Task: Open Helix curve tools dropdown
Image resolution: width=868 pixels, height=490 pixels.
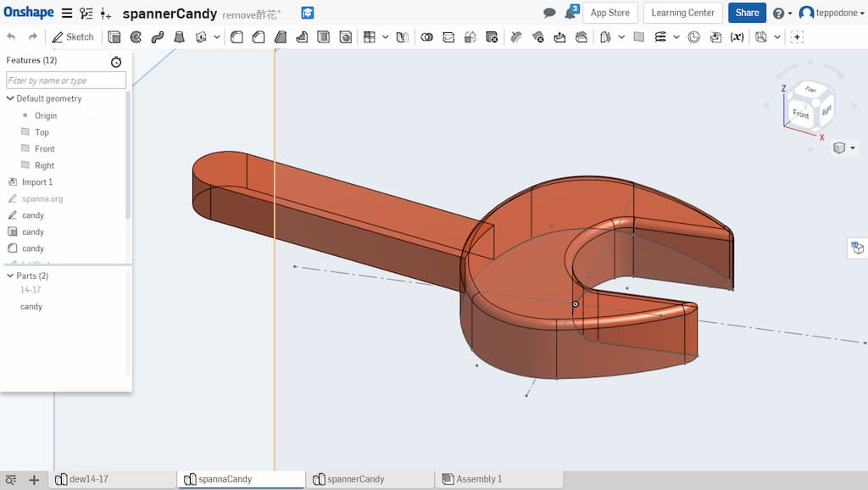Action: coord(676,37)
